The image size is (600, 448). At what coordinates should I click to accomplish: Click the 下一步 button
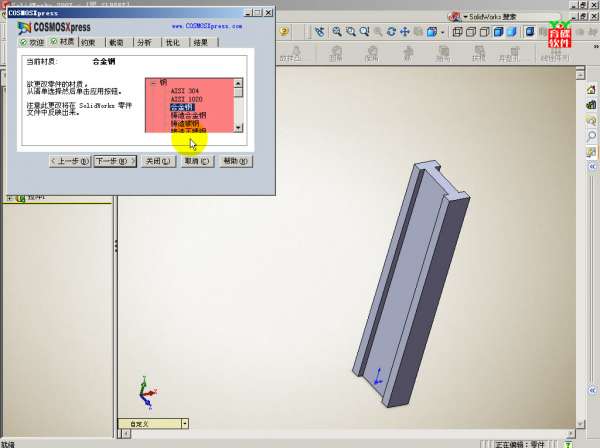[x=114, y=161]
